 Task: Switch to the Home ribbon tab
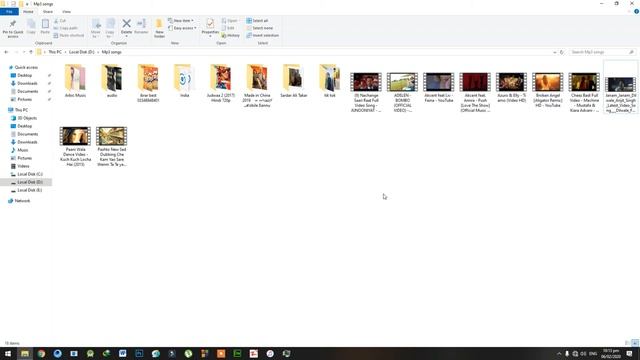tap(28, 12)
